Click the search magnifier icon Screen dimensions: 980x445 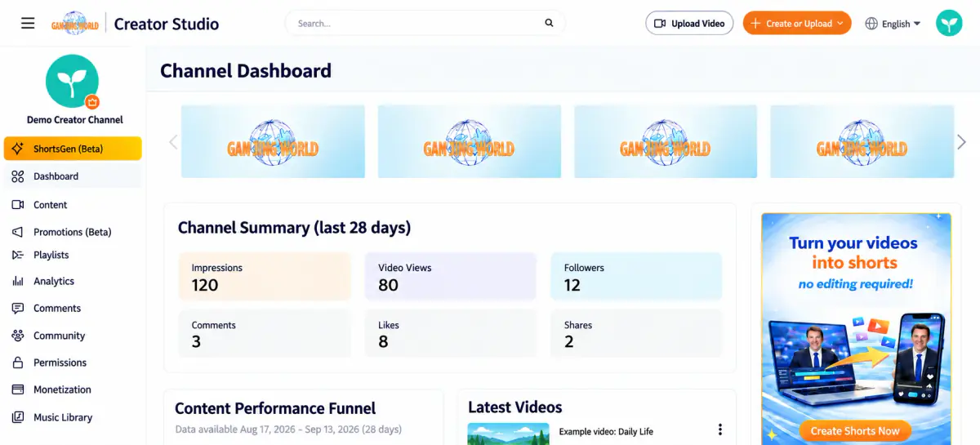tap(550, 23)
